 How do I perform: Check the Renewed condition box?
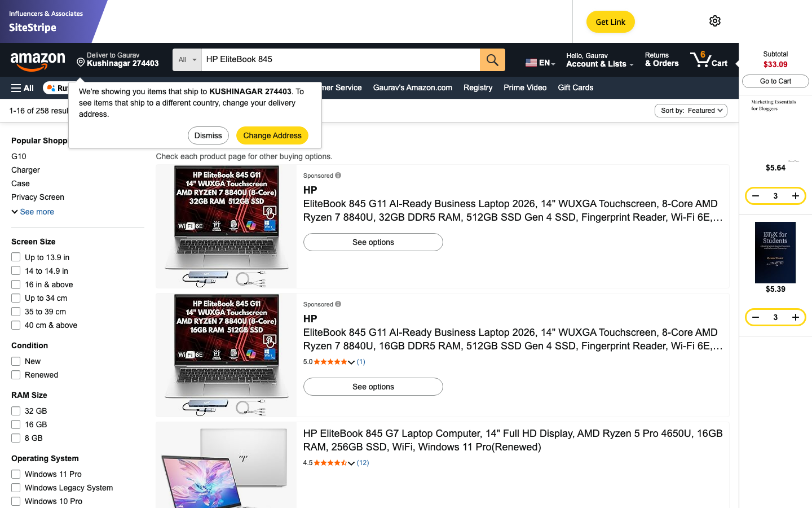tap(16, 375)
